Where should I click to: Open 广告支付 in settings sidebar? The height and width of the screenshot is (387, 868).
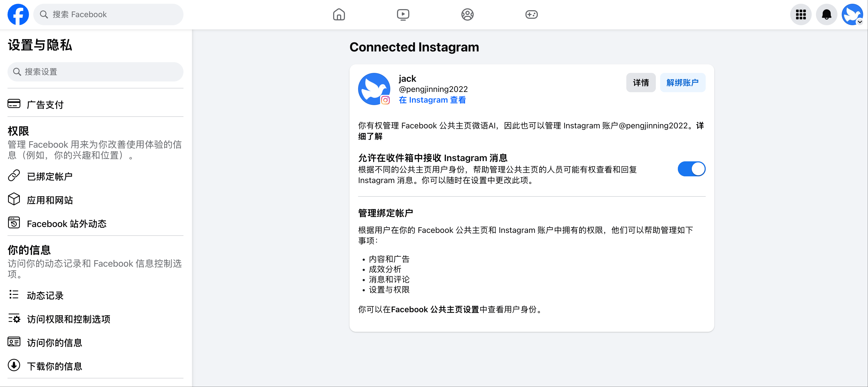click(45, 105)
